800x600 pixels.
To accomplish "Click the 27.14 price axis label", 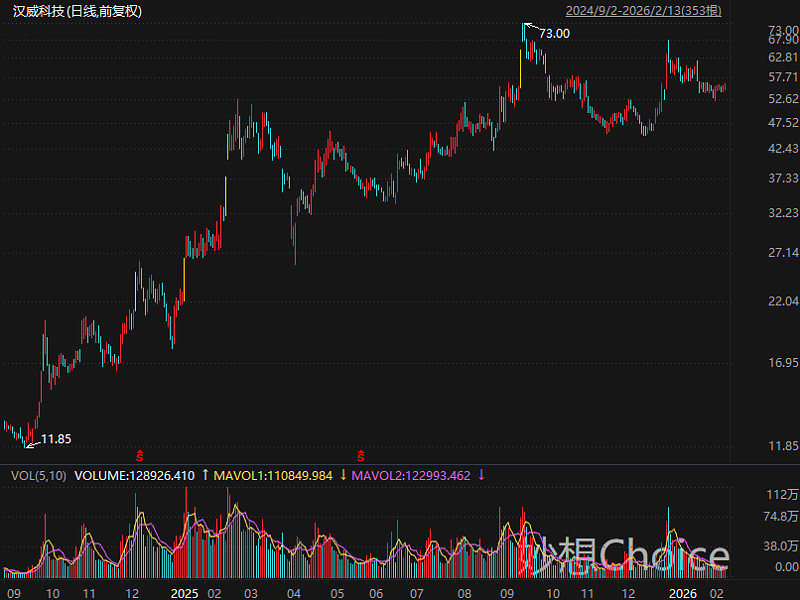I will [783, 253].
